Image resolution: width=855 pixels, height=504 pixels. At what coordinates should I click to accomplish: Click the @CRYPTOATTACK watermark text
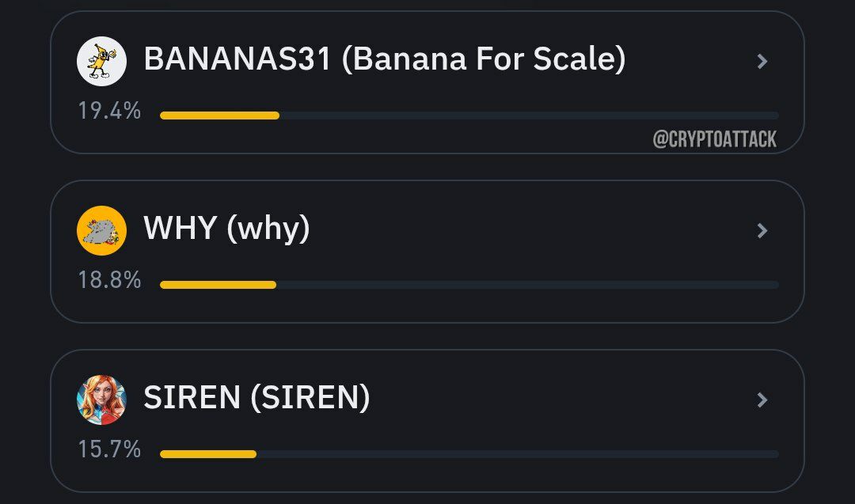tap(715, 139)
